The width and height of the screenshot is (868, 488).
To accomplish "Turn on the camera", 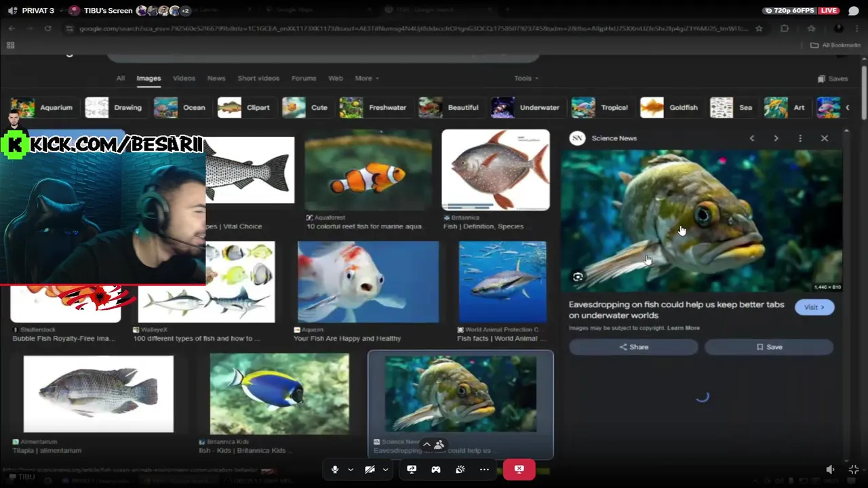I will [x=370, y=469].
